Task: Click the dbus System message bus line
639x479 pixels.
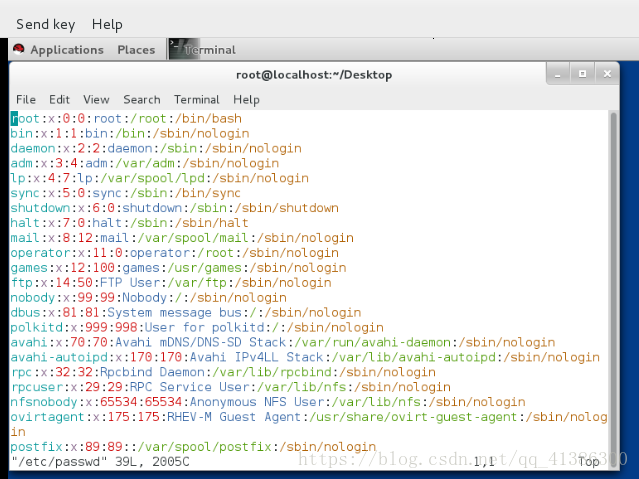Action: tap(186, 313)
